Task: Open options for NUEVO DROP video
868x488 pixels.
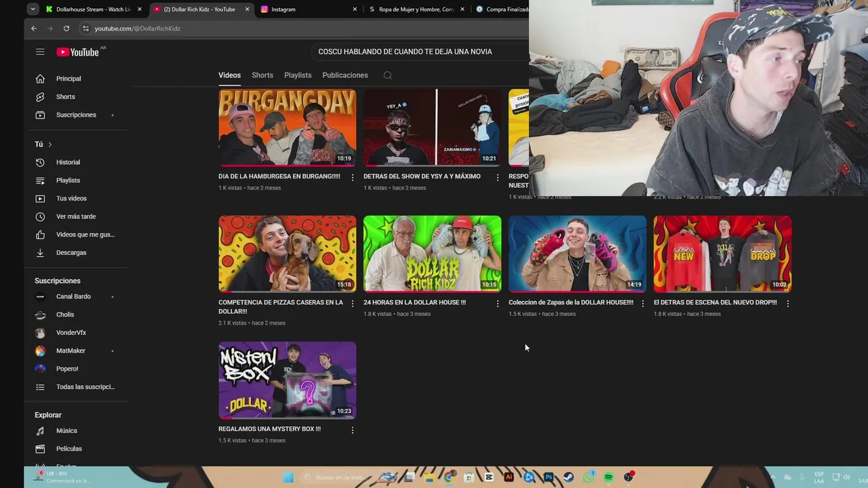Action: [787, 304]
